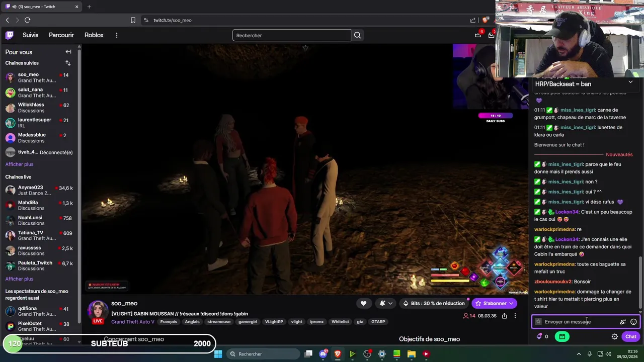Select the streameuse tag
644x362 pixels.
(219, 322)
